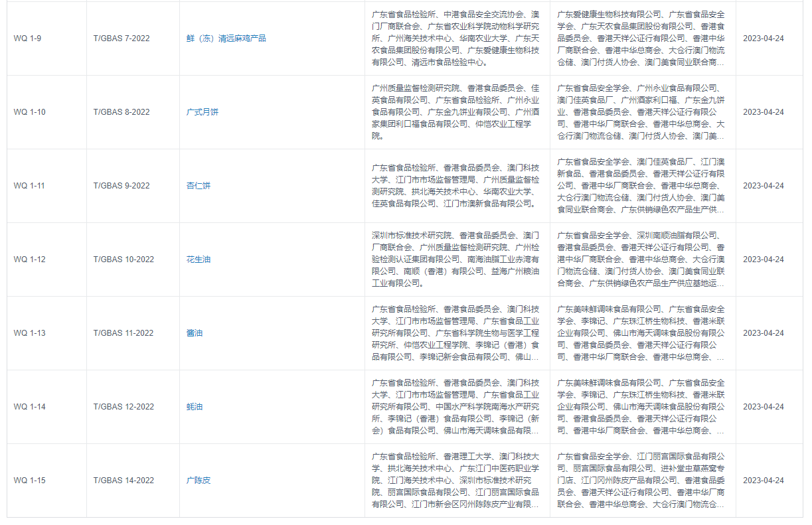The height and width of the screenshot is (525, 812).
Task: Open the 鲜（冻）清远麻鸡产品 standard link
Action: tap(226, 38)
